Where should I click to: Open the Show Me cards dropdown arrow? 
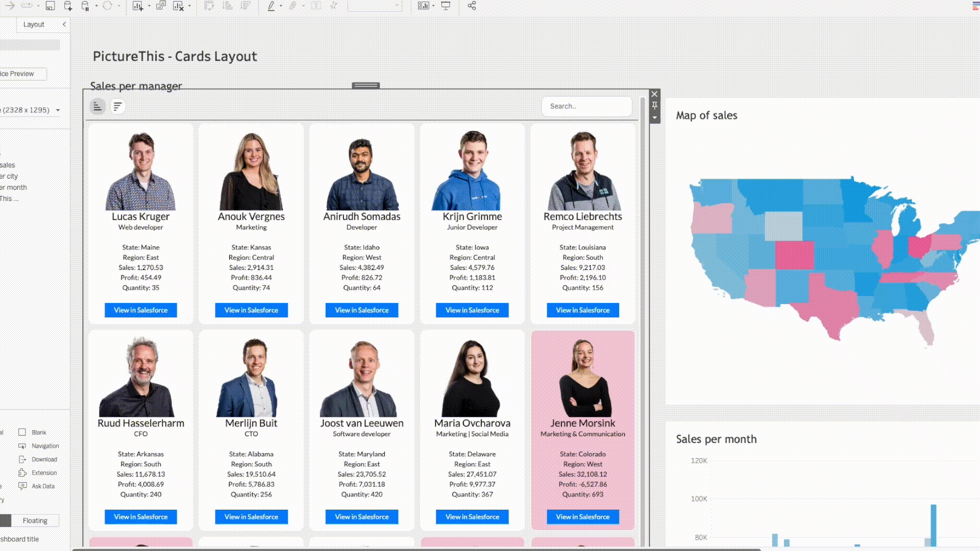[x=433, y=6]
